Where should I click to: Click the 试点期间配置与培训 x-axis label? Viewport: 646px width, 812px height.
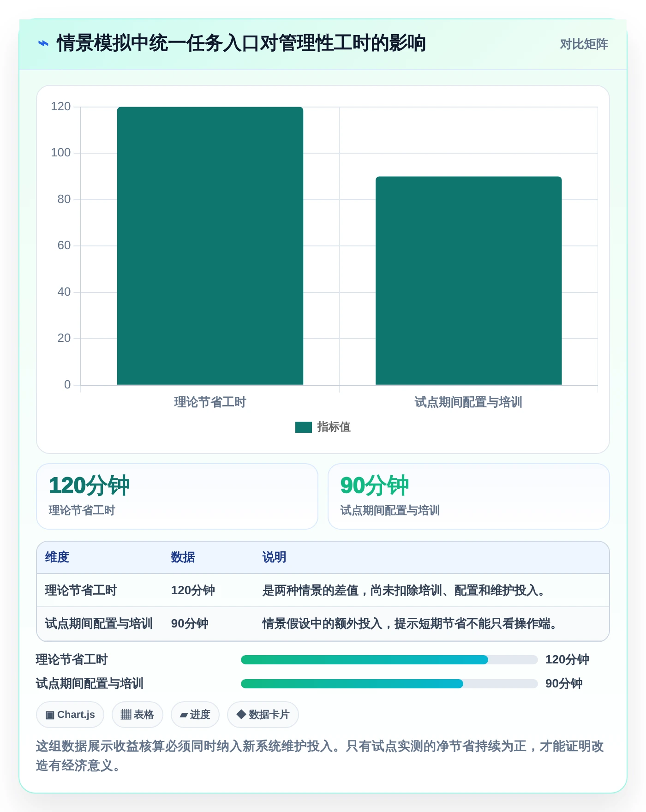pos(468,402)
